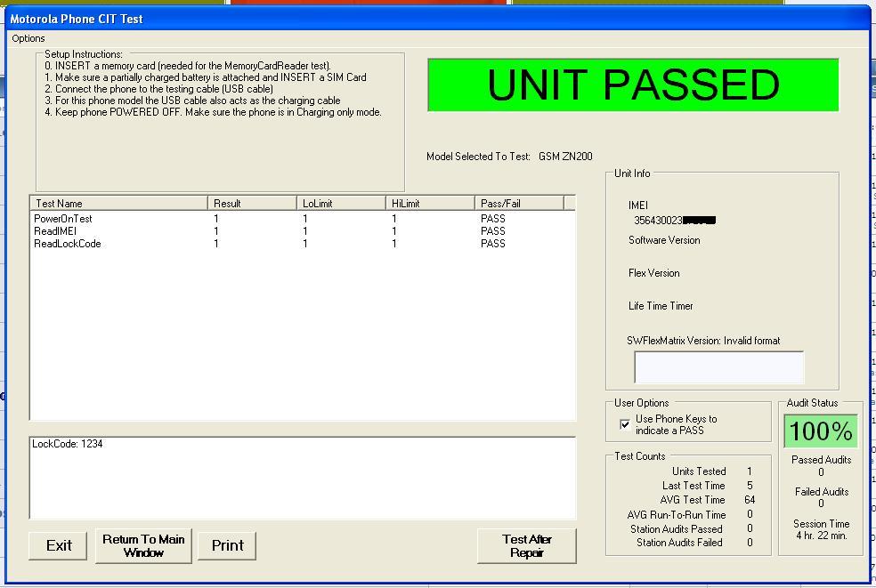876x588 pixels.
Task: Open the Options menu
Action: point(28,38)
